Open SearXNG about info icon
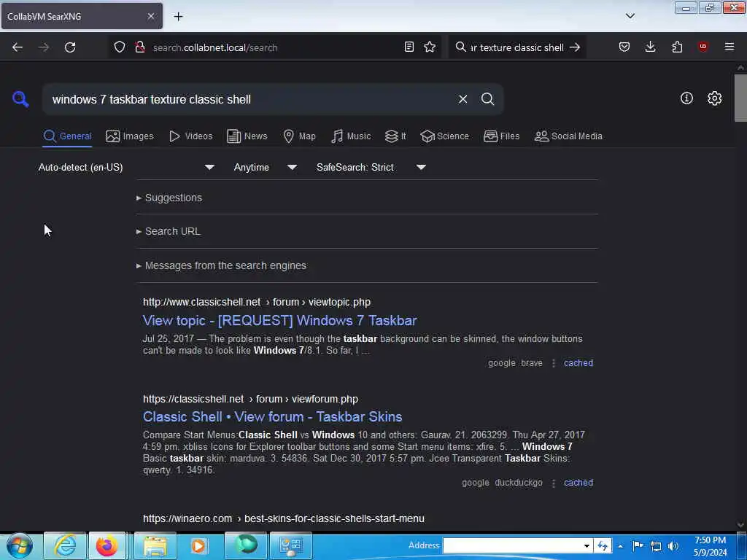The width and height of the screenshot is (747, 560). pyautogui.click(x=686, y=98)
